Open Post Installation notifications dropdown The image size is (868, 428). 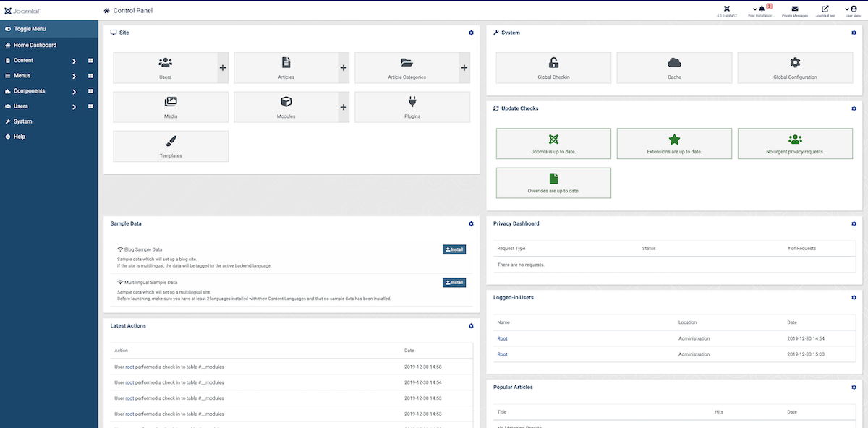[x=760, y=10]
